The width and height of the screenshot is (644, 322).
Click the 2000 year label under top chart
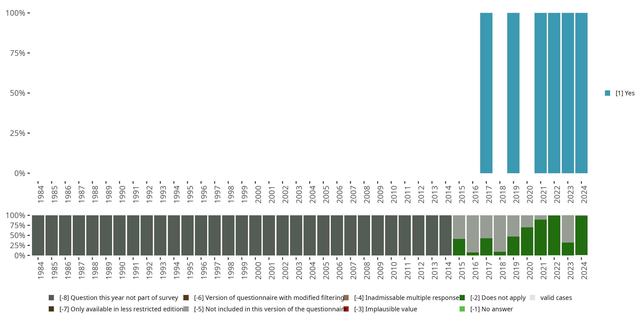[x=258, y=194]
